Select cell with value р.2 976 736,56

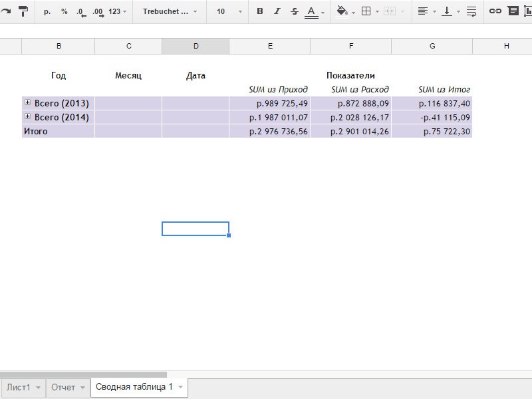coord(270,131)
